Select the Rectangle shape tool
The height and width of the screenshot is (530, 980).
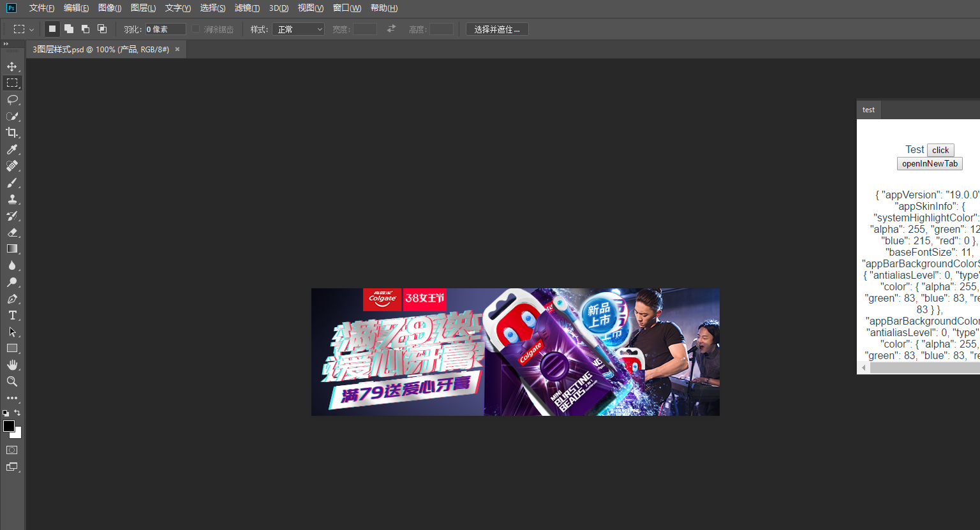pos(12,348)
